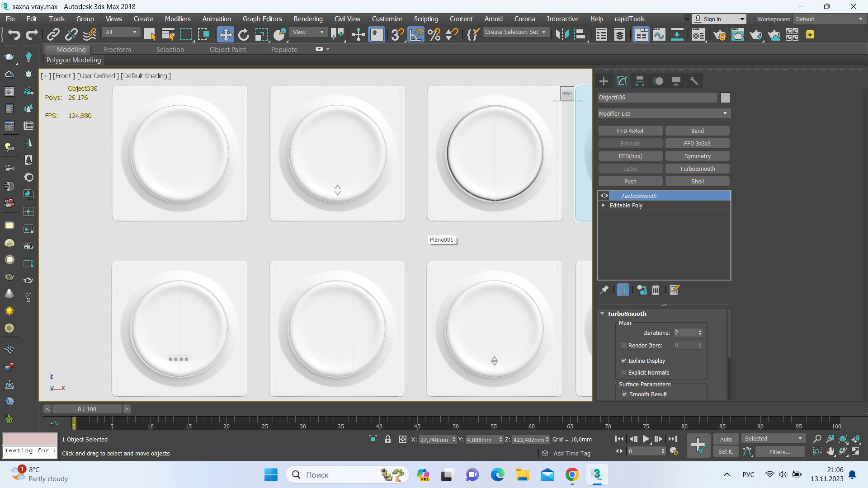
Task: Click the Select and Rotate tool
Action: tap(244, 35)
